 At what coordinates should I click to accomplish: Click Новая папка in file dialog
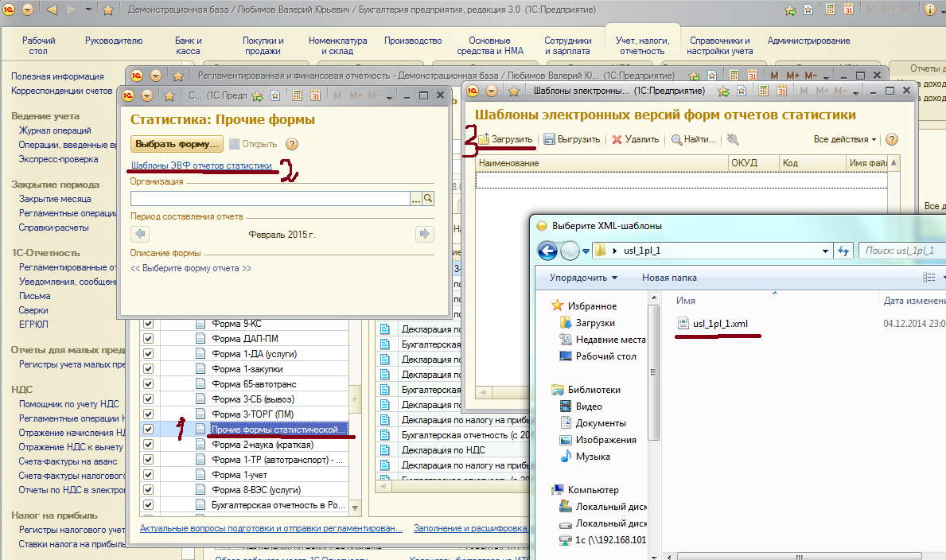[x=669, y=278]
